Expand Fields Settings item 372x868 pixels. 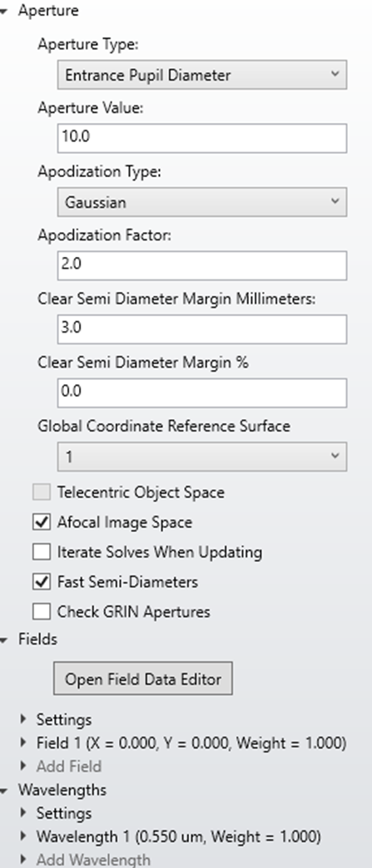[x=23, y=719]
